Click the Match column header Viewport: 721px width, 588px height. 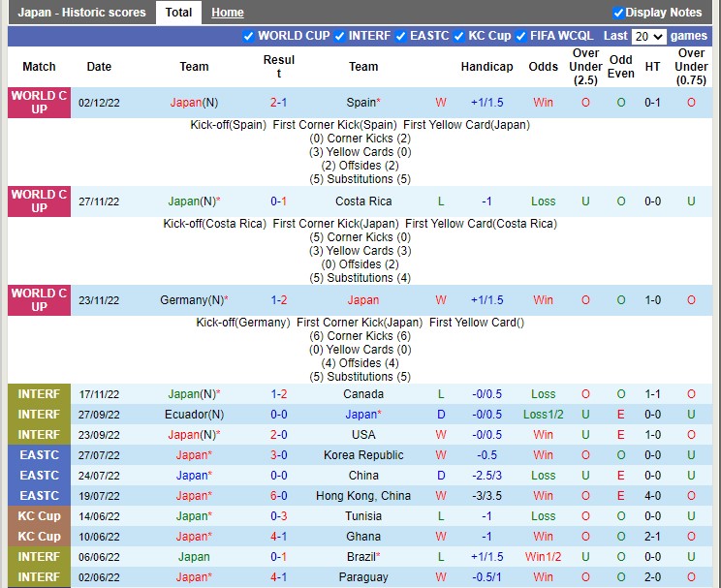pyautogui.click(x=39, y=67)
